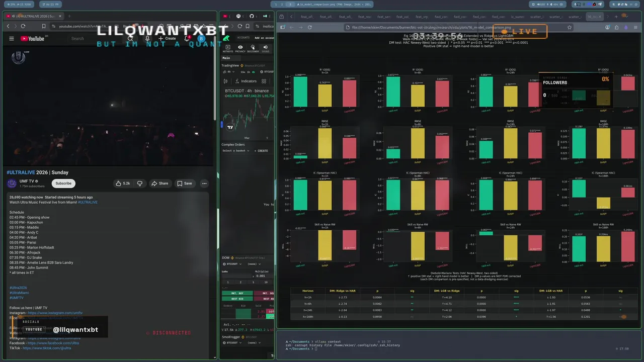Screen dimensions: 644x362
Task: Click the YouTube logo home link
Action: 33,39
